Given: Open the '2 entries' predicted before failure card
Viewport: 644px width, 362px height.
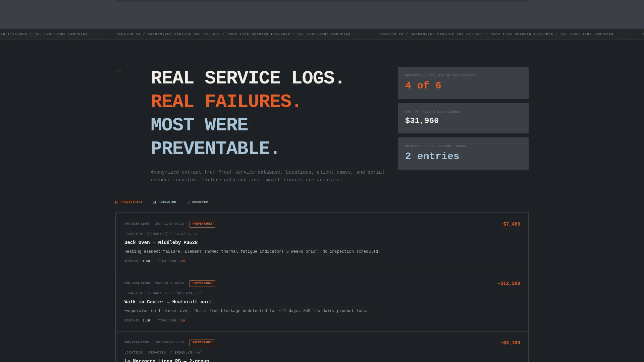Looking at the screenshot, I should tap(463, 154).
